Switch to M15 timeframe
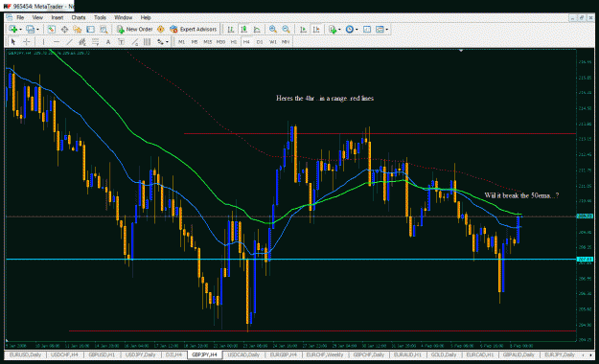 (x=207, y=42)
